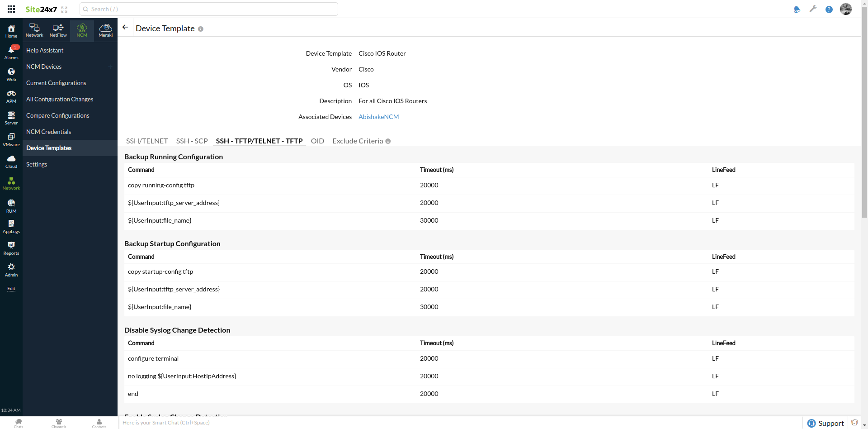Open the AbishakeNCM associated device link
The width and height of the screenshot is (868, 429).
(x=378, y=117)
